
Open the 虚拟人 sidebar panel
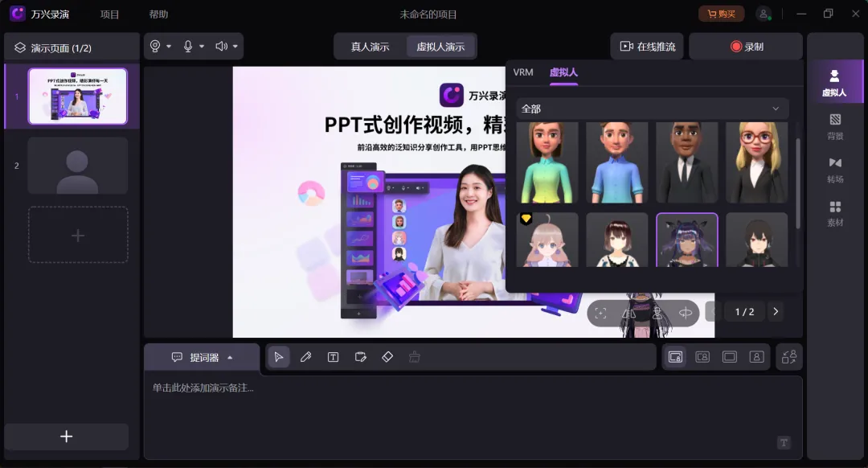tap(834, 82)
